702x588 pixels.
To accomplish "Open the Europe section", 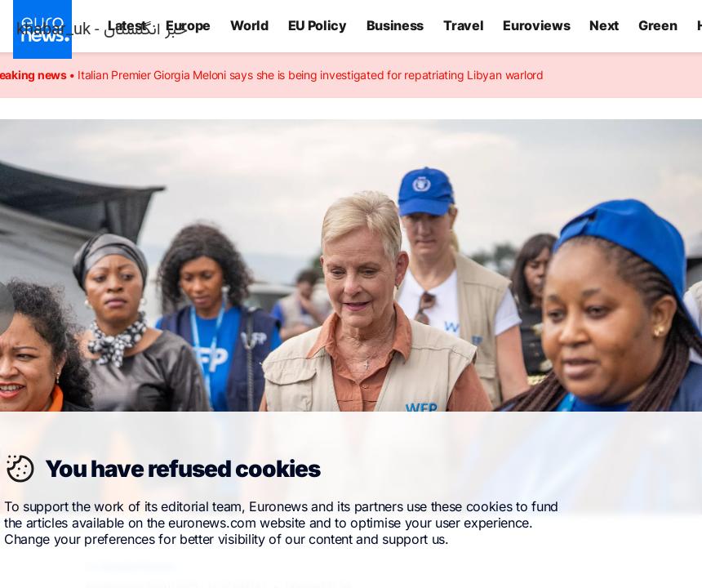I will 188,25.
